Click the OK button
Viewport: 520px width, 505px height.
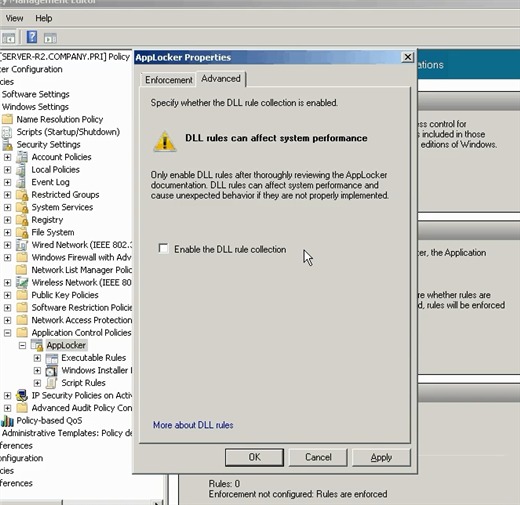[254, 457]
